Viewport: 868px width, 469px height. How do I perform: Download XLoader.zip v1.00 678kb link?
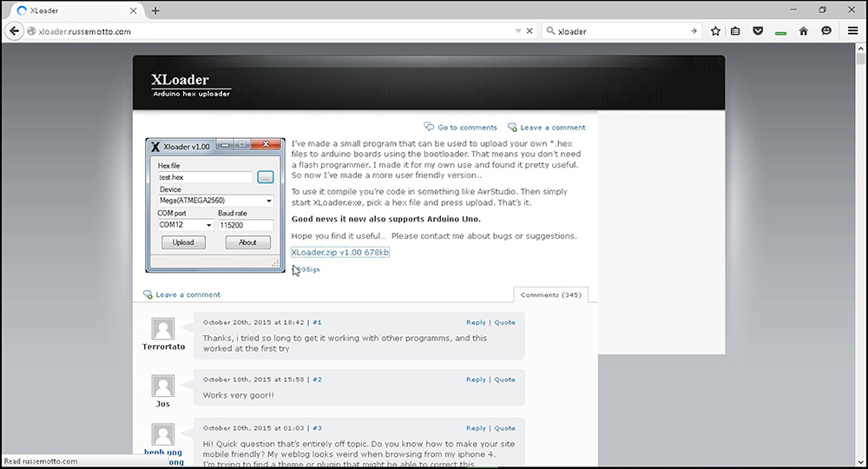340,253
